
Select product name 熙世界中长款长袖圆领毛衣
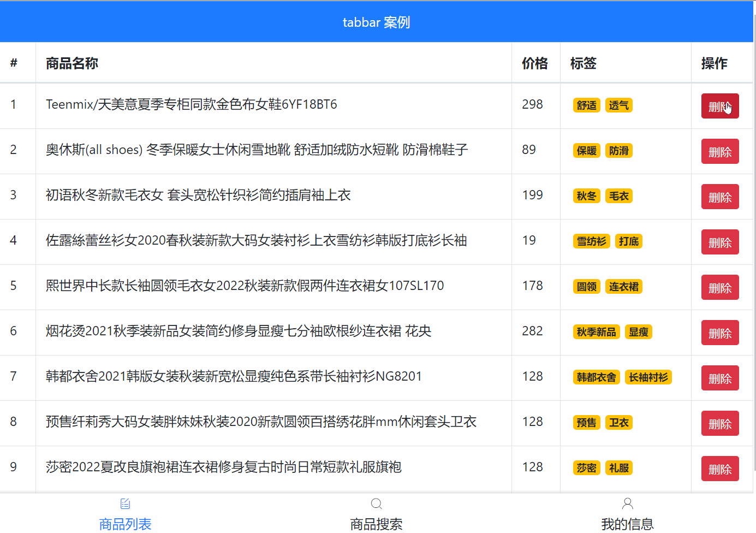(245, 286)
